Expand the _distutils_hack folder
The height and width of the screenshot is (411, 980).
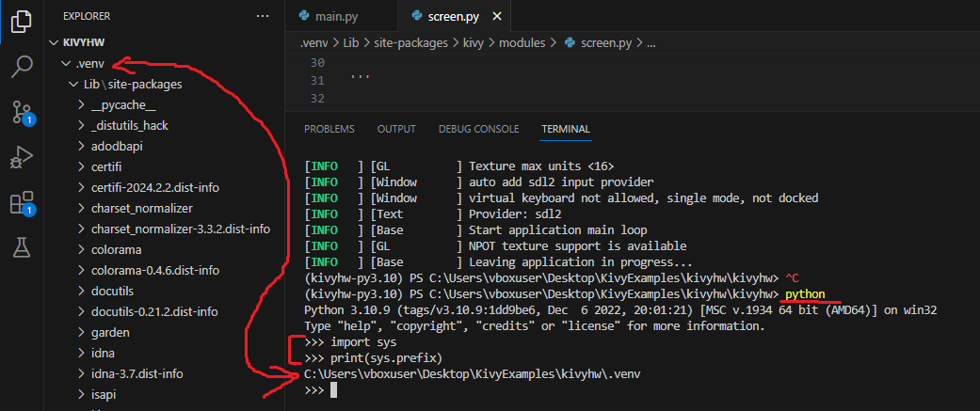coord(81,125)
